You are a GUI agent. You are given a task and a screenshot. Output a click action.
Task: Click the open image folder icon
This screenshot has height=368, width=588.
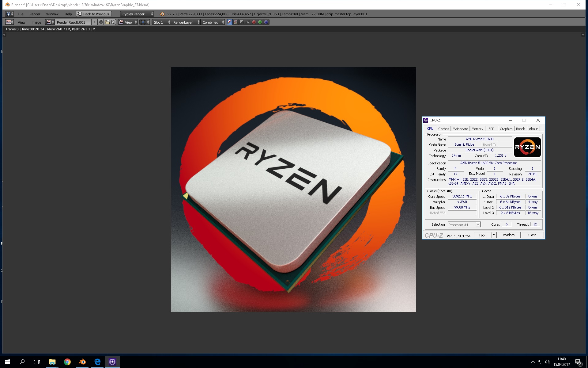click(x=107, y=22)
